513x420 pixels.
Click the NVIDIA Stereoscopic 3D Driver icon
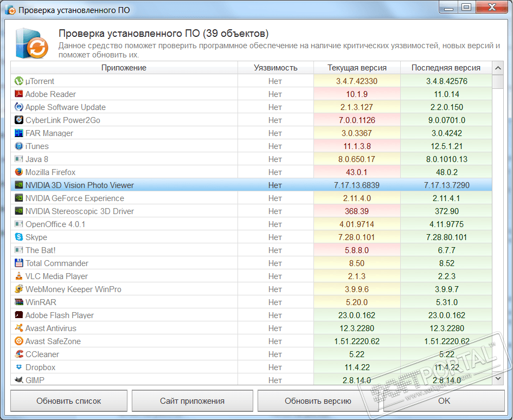click(19, 211)
